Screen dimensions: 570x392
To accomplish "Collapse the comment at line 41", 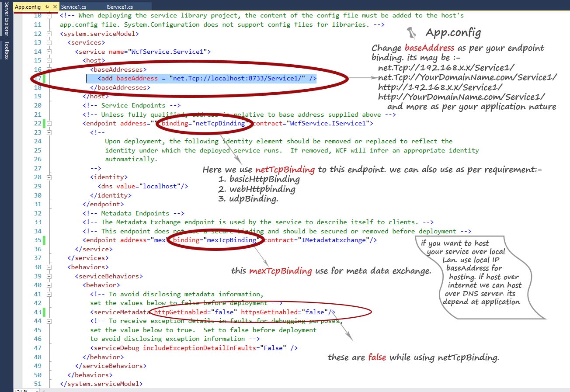I will point(49,294).
